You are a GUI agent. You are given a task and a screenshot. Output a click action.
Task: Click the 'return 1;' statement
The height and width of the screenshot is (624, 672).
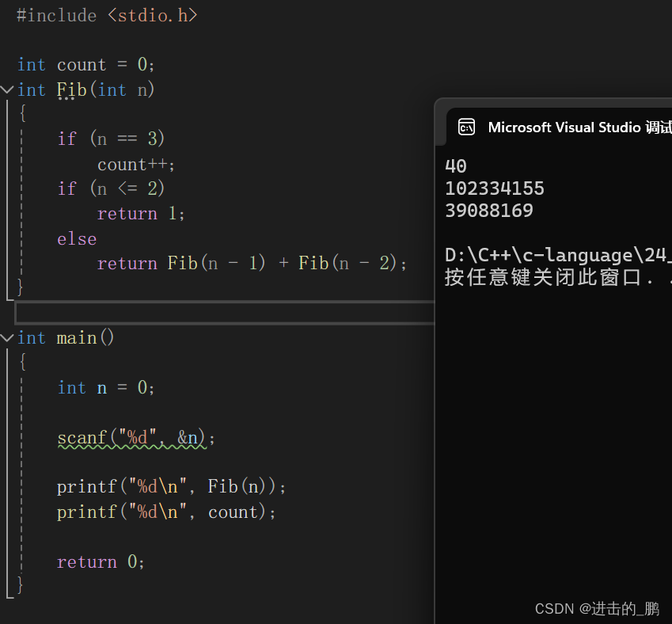[141, 214]
